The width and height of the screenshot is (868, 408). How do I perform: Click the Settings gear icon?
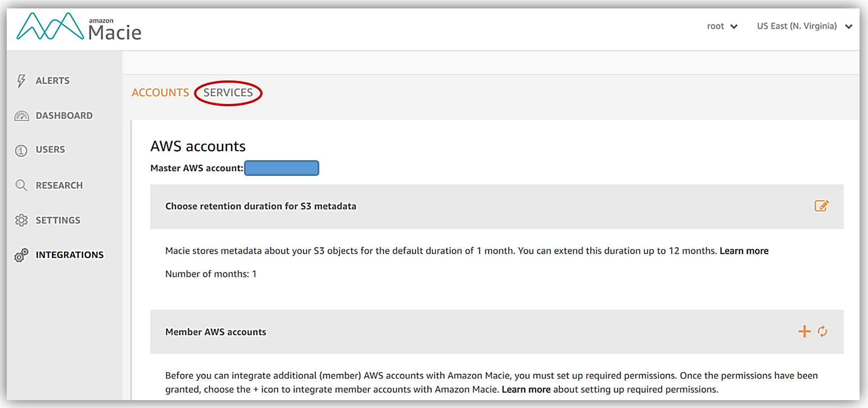[x=21, y=220]
